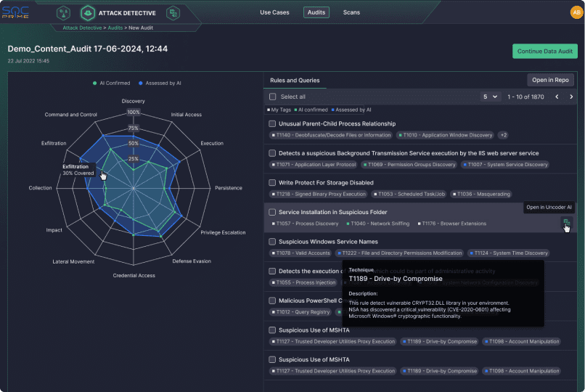585x392 pixels.
Task: Select the Attack Detective hexagon icon
Action: coord(87,12)
